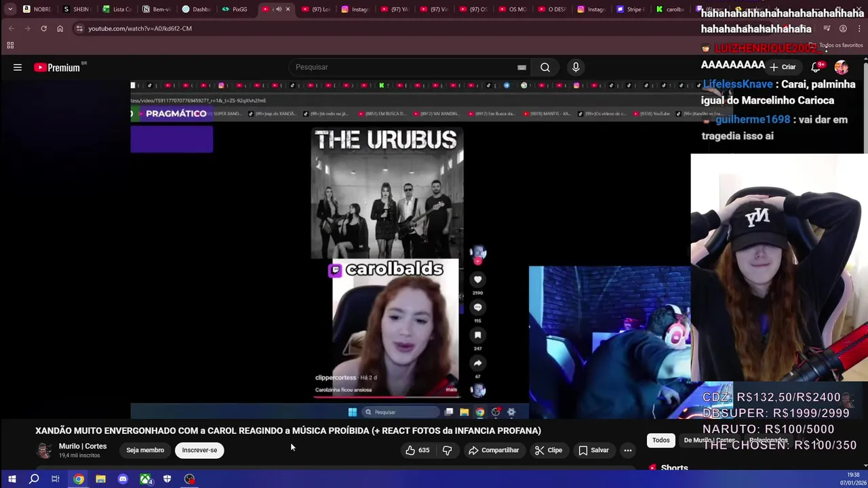Open the YouTube account avatar menu
This screenshot has height=488, width=868.
(842, 67)
